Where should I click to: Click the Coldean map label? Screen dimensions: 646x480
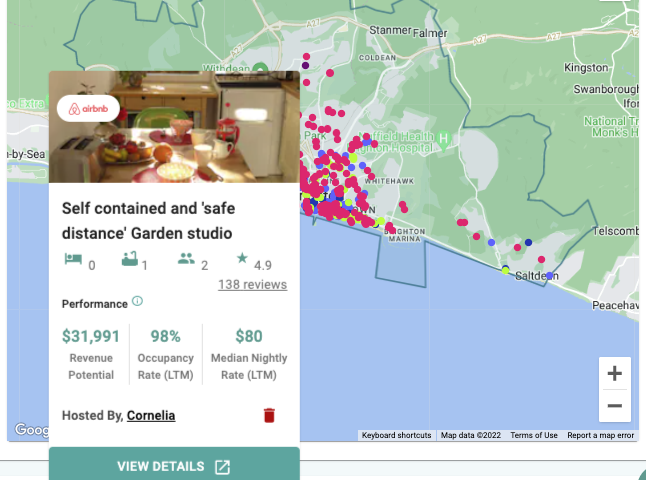(x=377, y=58)
